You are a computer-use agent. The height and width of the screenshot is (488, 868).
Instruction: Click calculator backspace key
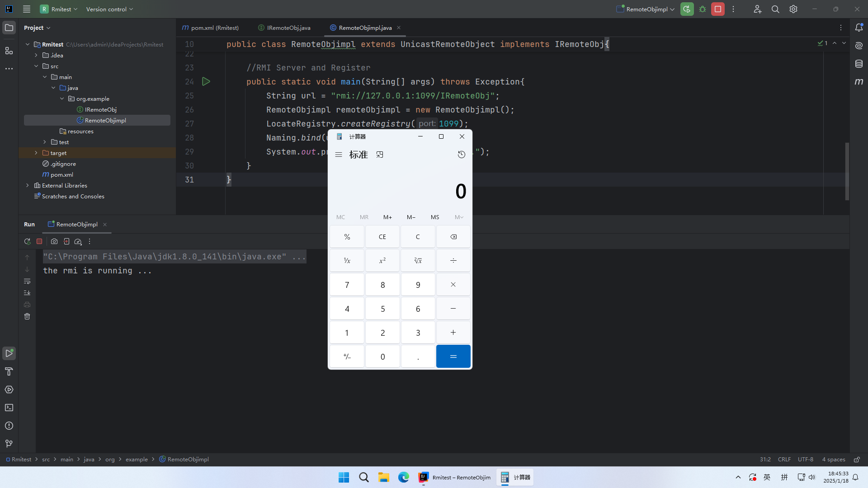[453, 237]
